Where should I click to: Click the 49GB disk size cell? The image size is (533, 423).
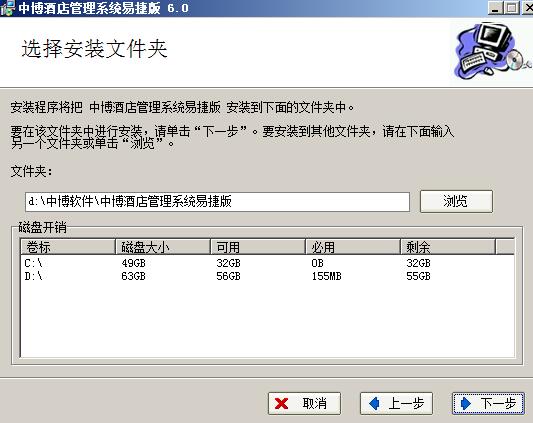click(x=133, y=263)
